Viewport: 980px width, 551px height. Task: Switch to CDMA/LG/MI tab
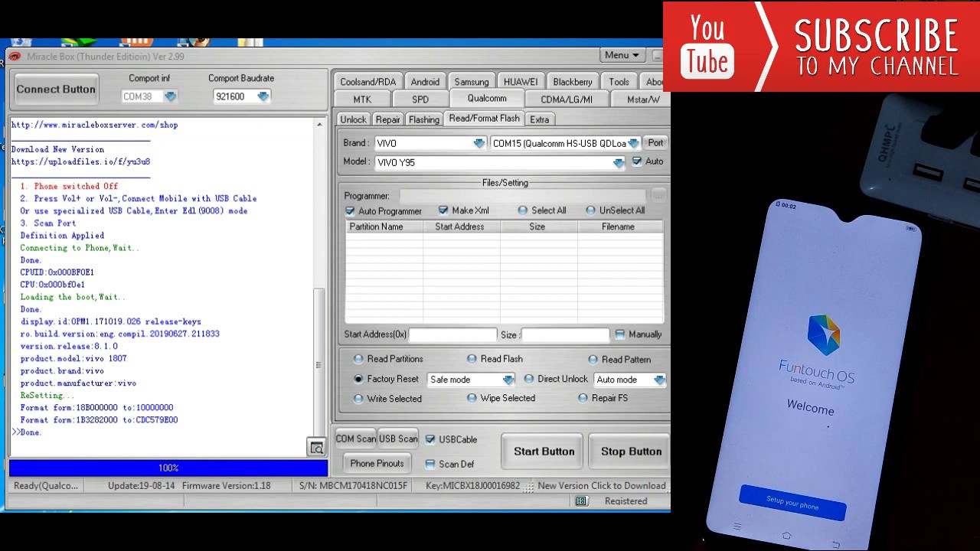[x=567, y=99]
